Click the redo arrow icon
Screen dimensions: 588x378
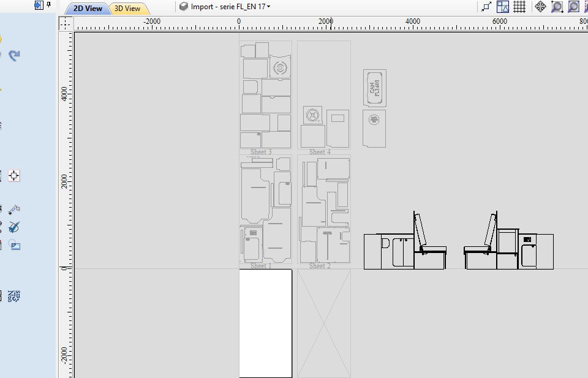[14, 55]
